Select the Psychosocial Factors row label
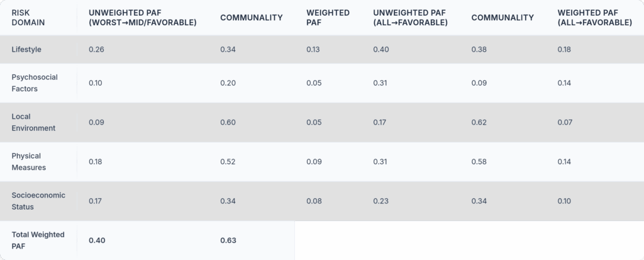Viewport: 644px width, 260px height. coord(35,82)
